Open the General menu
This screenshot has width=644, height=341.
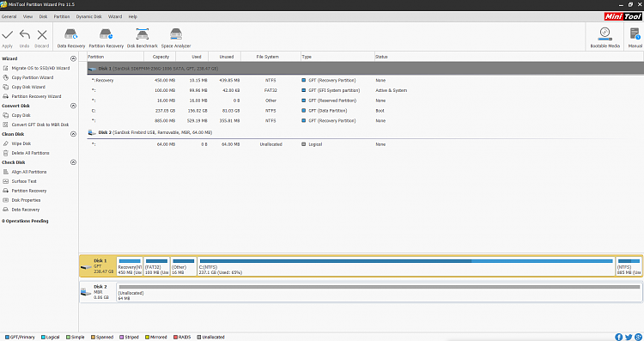coord(9,17)
